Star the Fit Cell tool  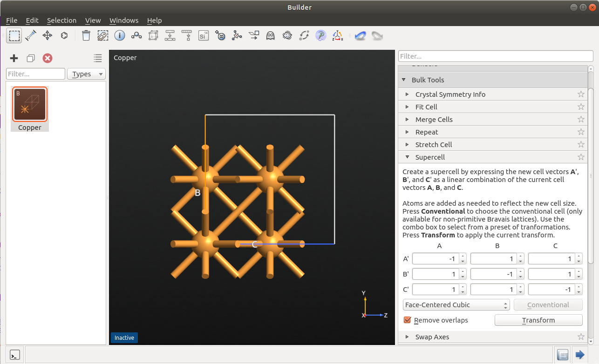581,107
